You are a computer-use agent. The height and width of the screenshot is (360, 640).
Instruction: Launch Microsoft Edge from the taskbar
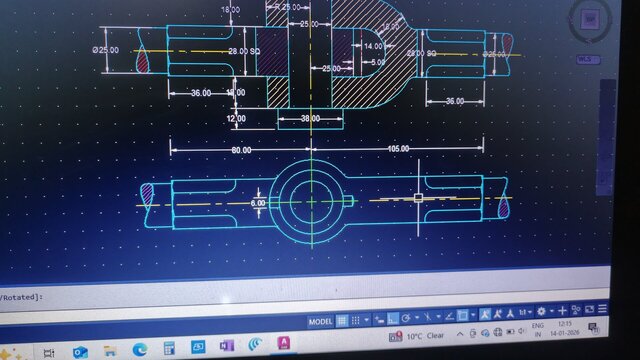click(x=140, y=350)
